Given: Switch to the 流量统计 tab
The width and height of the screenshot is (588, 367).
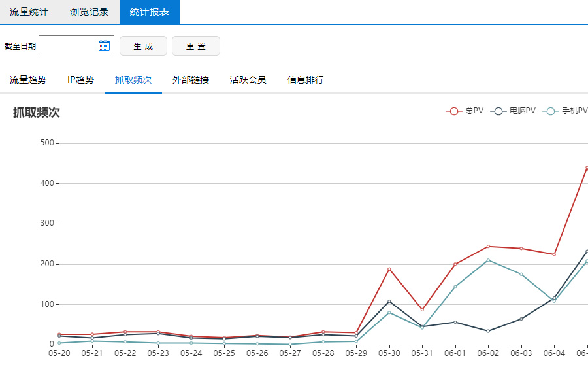Looking at the screenshot, I should 29,12.
